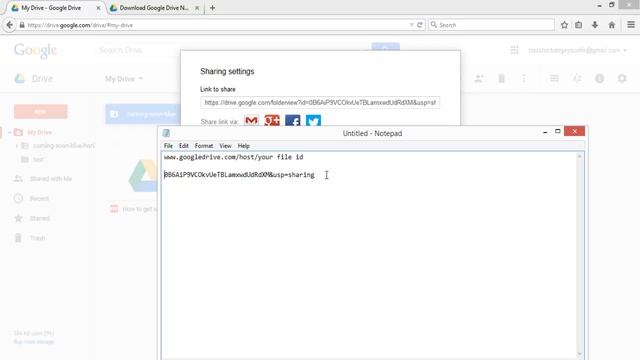The width and height of the screenshot is (640, 360).
Task: Go to Firefox home page icon
Action: (611, 25)
